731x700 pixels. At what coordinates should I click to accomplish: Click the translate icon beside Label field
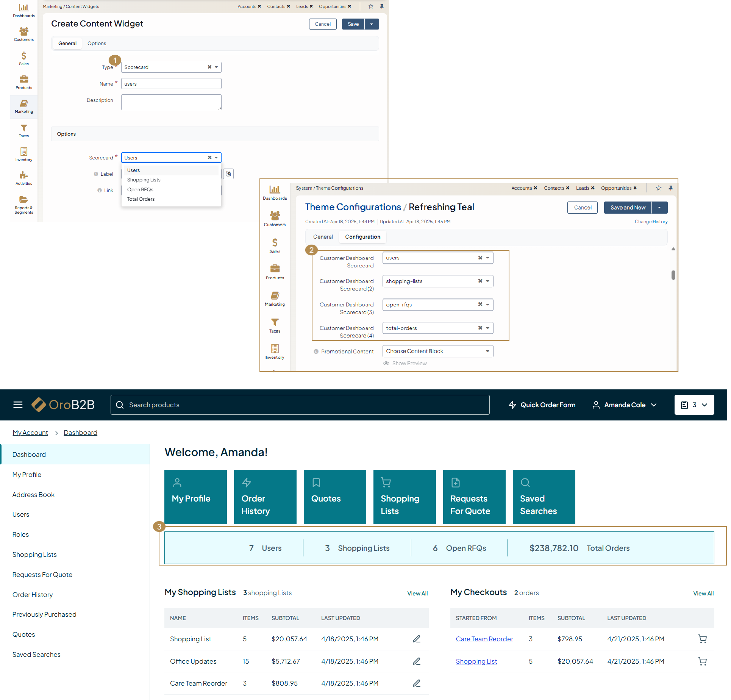(x=228, y=174)
